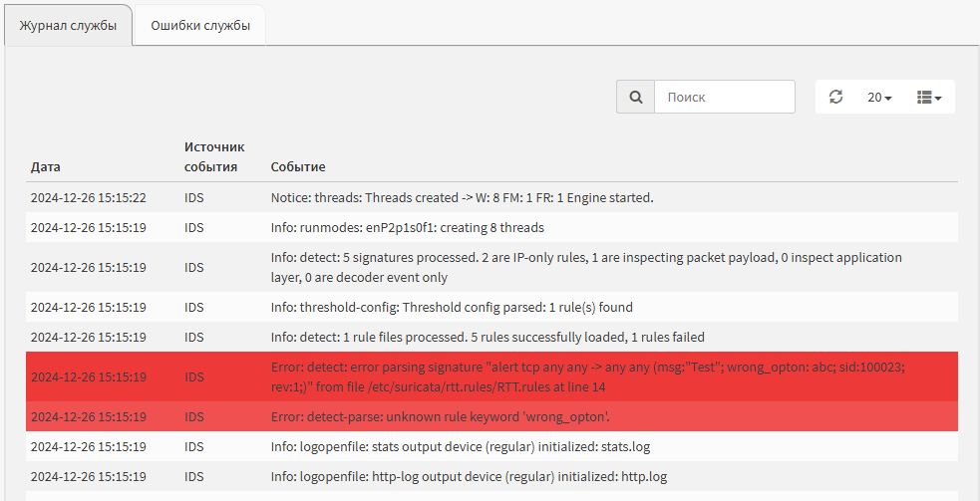Open the 20 rows-per-page dropdown

pyautogui.click(x=879, y=97)
